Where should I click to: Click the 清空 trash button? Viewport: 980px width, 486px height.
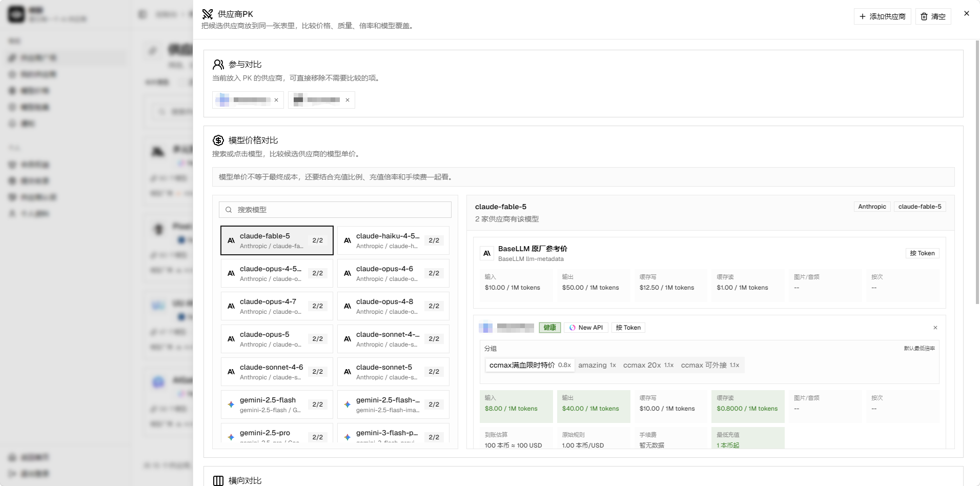coord(933,16)
